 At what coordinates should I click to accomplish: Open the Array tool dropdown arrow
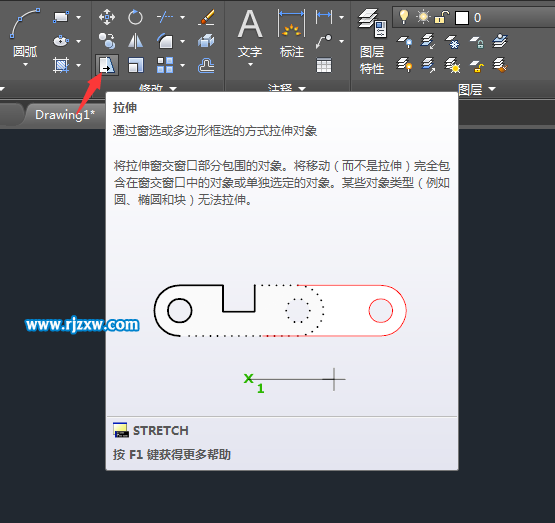coord(182,65)
